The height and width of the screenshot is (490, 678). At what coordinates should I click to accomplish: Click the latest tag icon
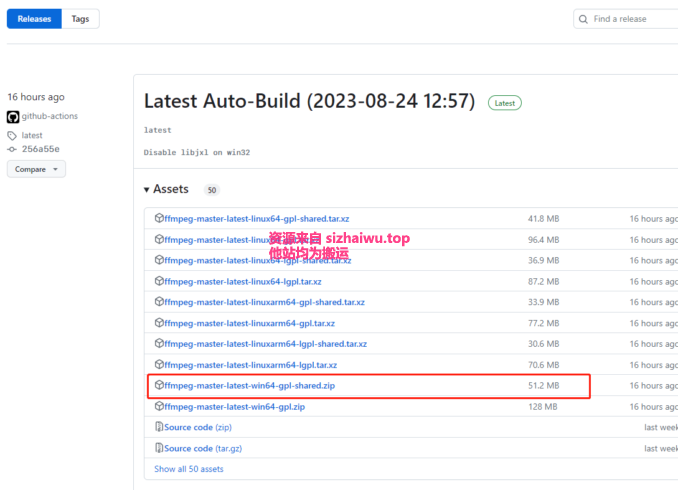pyautogui.click(x=13, y=135)
